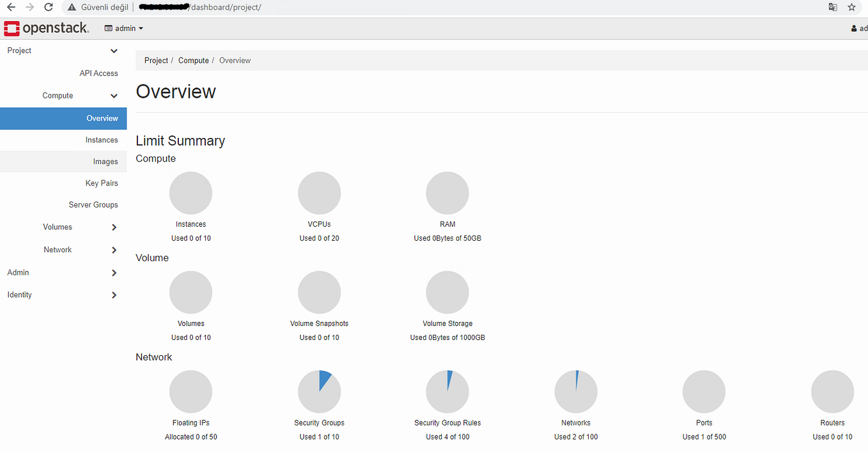Open the admin project dropdown
Image resolution: width=868 pixels, height=451 pixels.
[124, 28]
